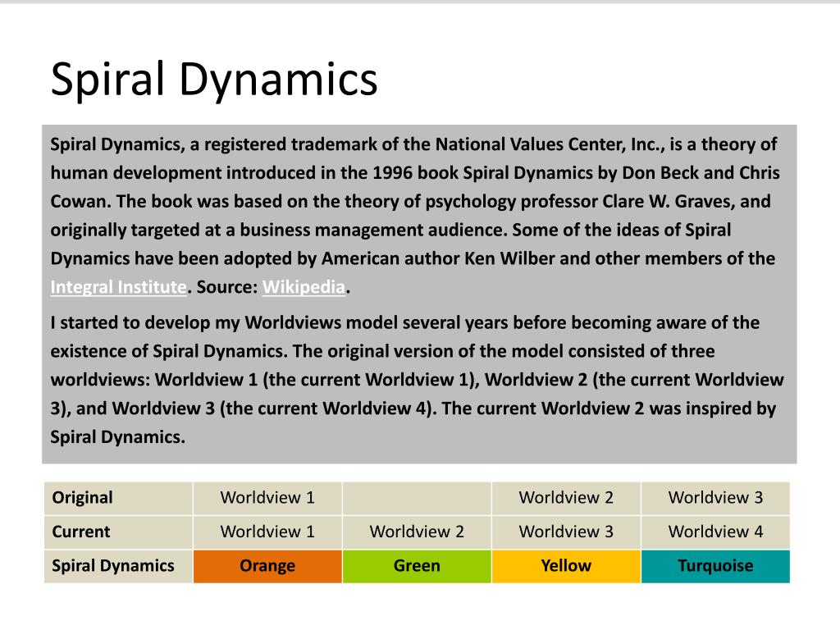Select the Spiral Dynamics slide title
840x630 pixels.
pyautogui.click(x=214, y=80)
